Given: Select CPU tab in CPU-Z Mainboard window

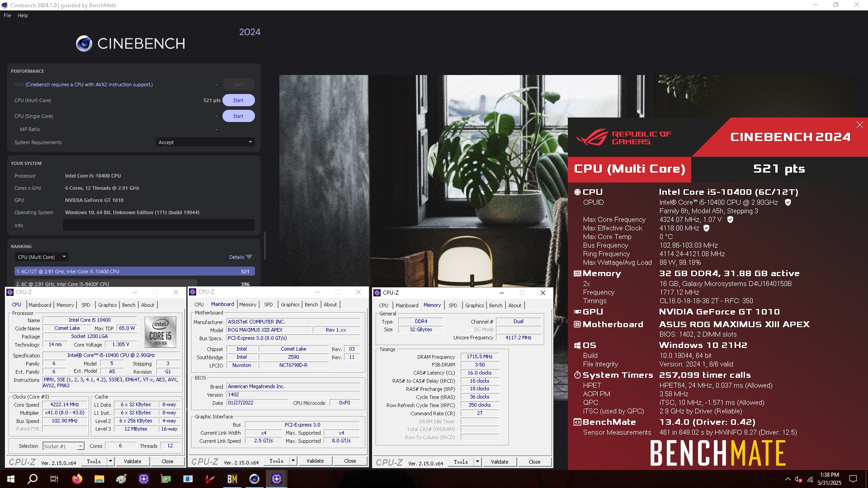Looking at the screenshot, I should pos(199,305).
